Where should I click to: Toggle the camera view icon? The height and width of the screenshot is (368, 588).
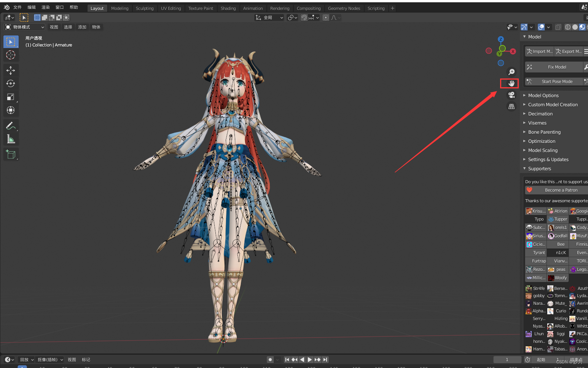click(x=512, y=95)
